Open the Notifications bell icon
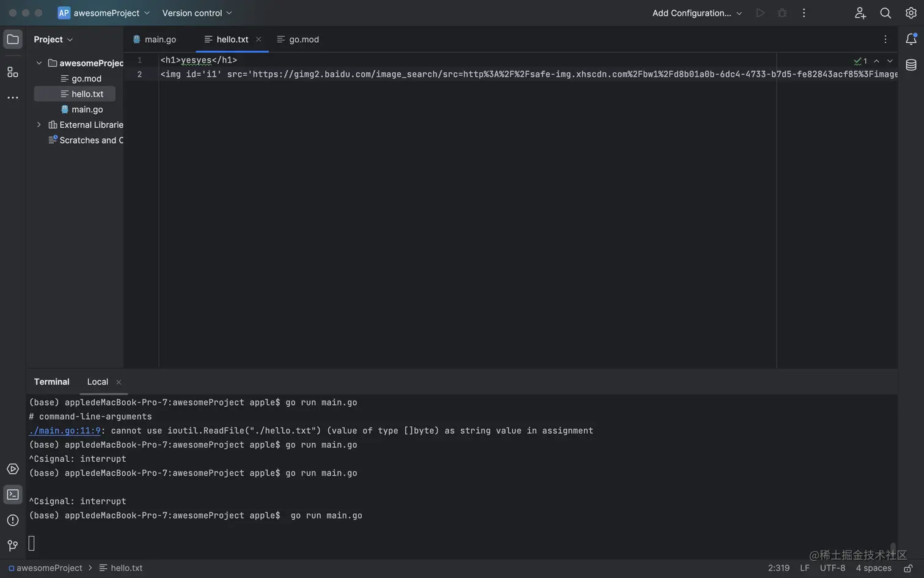This screenshot has width=924, height=578. click(x=911, y=39)
